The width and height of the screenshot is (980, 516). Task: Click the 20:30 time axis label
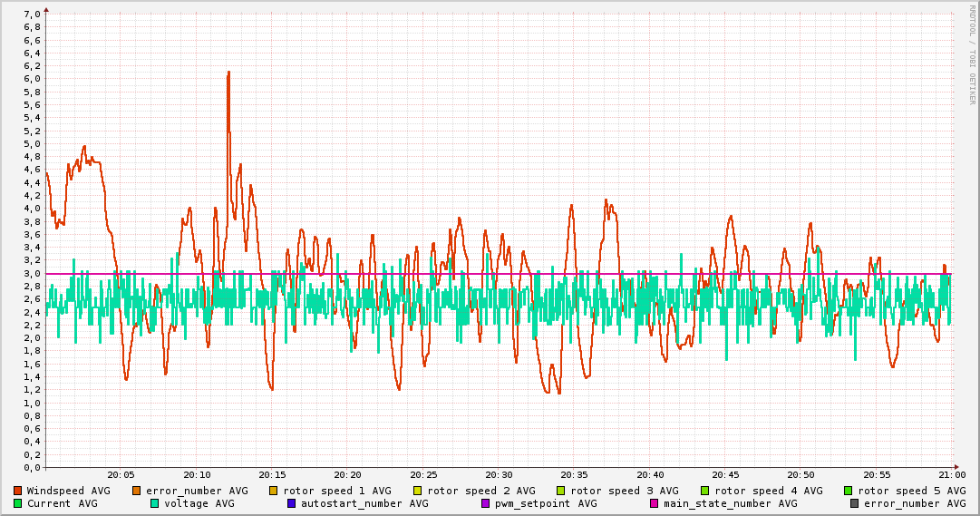click(x=499, y=474)
